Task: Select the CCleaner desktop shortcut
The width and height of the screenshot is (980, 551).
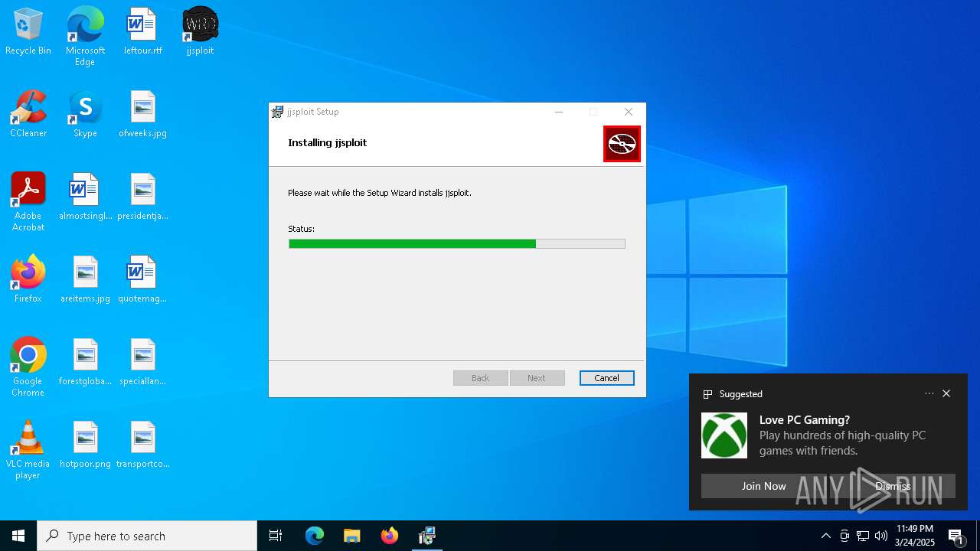Action: [28, 114]
